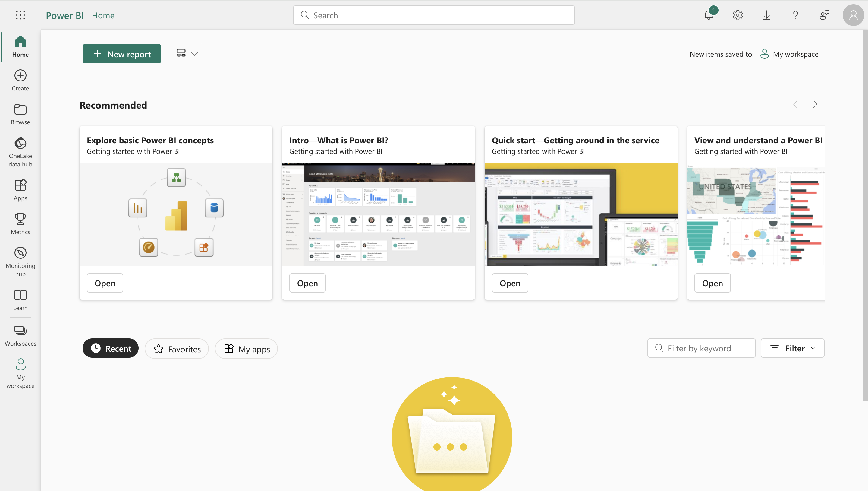Click the Recommended section heading
The width and height of the screenshot is (868, 491).
pos(113,105)
